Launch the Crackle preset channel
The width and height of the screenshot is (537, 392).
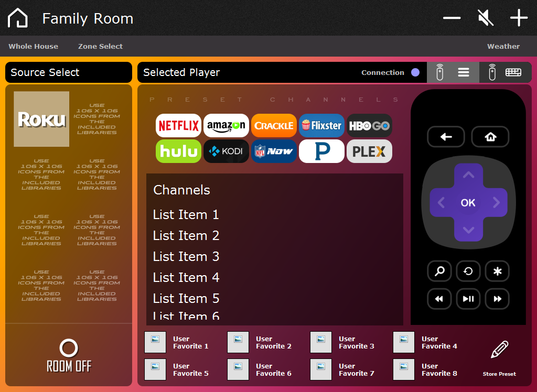pyautogui.click(x=274, y=125)
